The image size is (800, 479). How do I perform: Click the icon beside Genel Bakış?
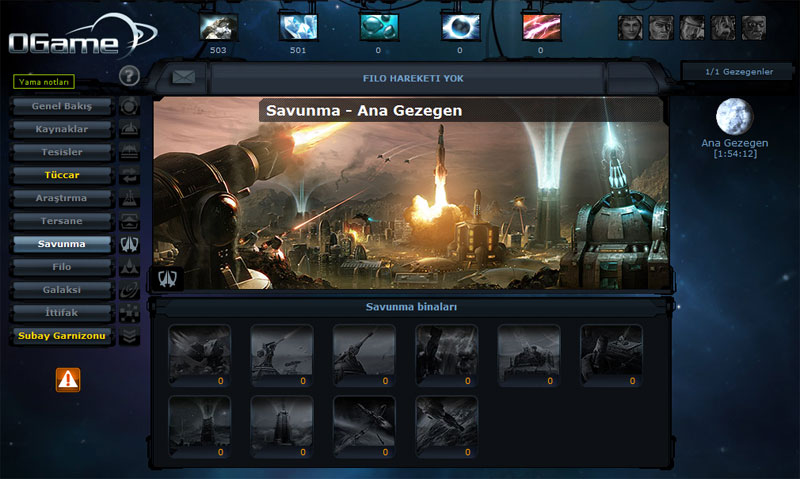click(x=129, y=106)
